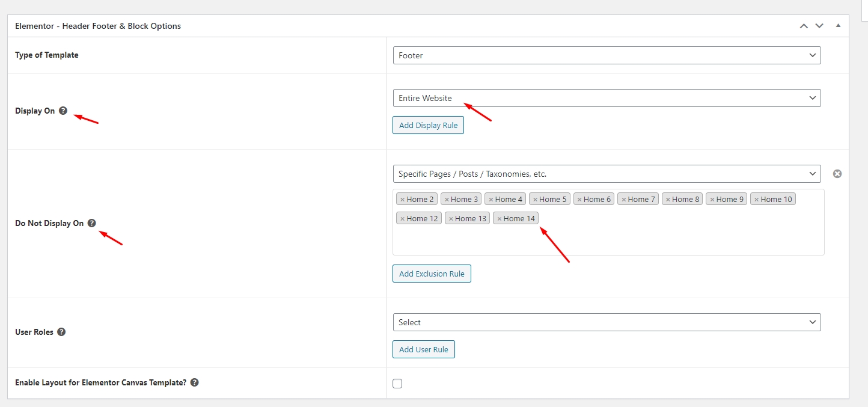Click empty area of excluded pages input
The width and height of the screenshot is (868, 407).
point(661,237)
